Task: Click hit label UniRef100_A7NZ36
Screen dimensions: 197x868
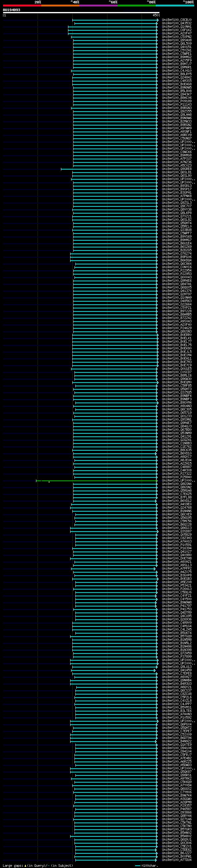Action: click(x=176, y=162)
